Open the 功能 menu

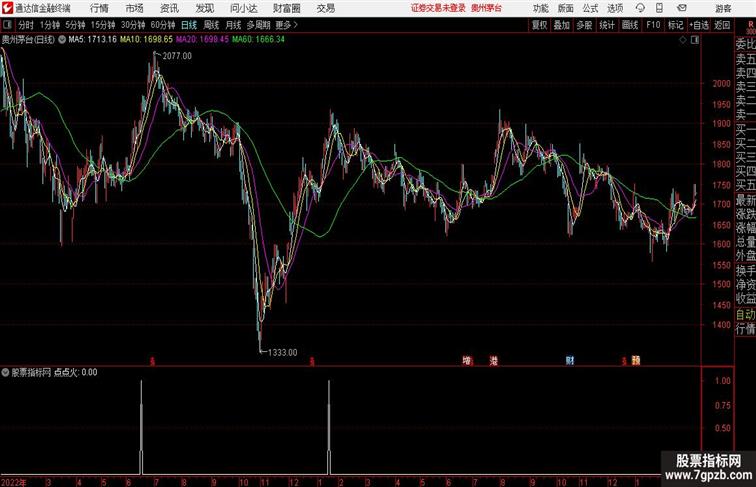pos(540,8)
